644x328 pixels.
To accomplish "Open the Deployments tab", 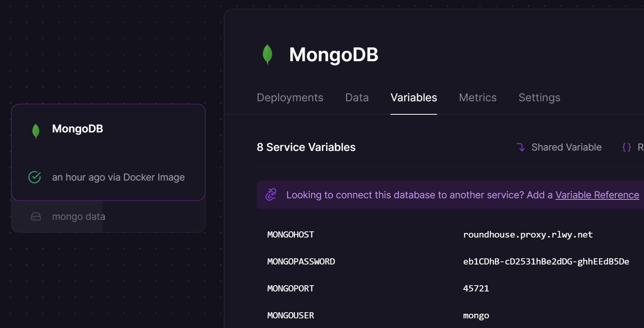I will pyautogui.click(x=290, y=97).
